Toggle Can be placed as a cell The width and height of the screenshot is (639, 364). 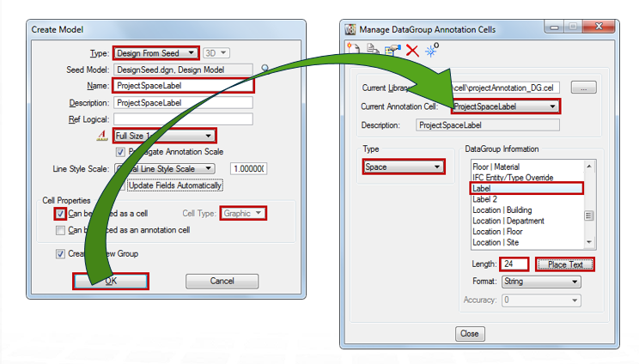coord(60,214)
